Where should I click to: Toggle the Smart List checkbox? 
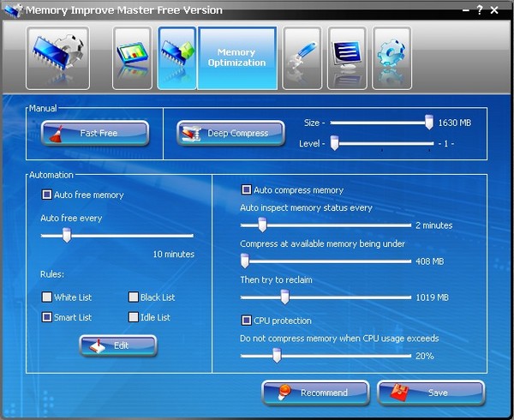point(46,317)
